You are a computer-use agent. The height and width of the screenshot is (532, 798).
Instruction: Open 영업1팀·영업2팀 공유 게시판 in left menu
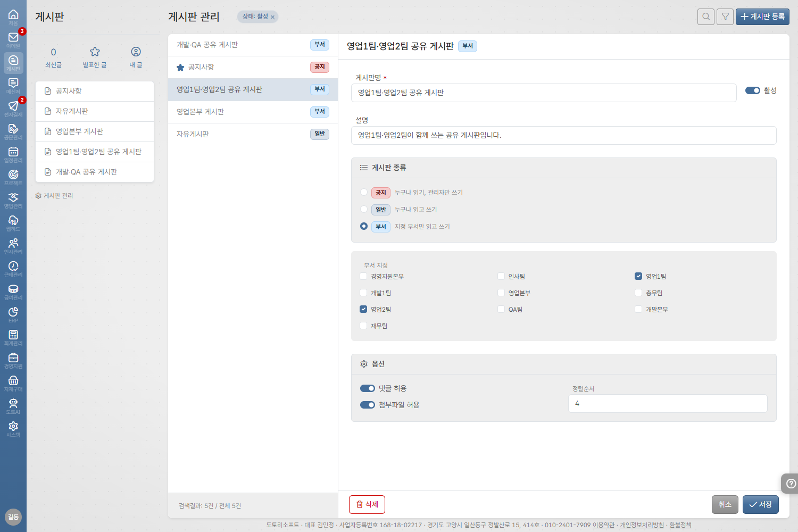[95, 152]
